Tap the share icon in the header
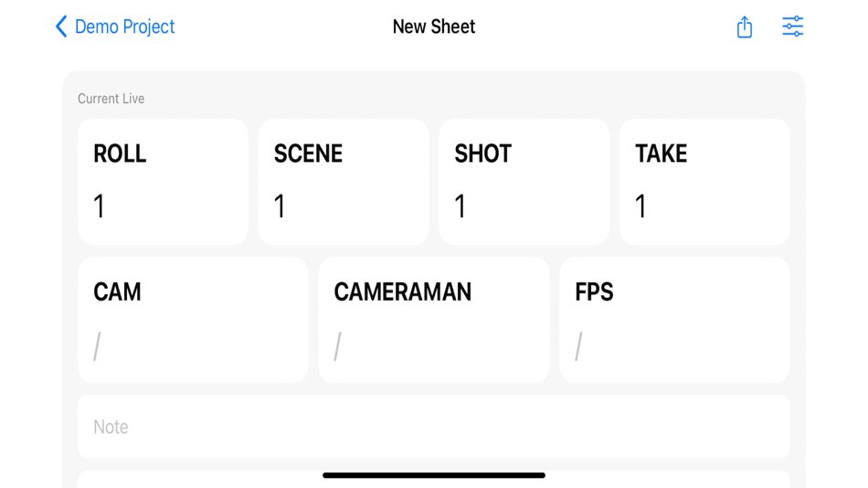 (745, 27)
